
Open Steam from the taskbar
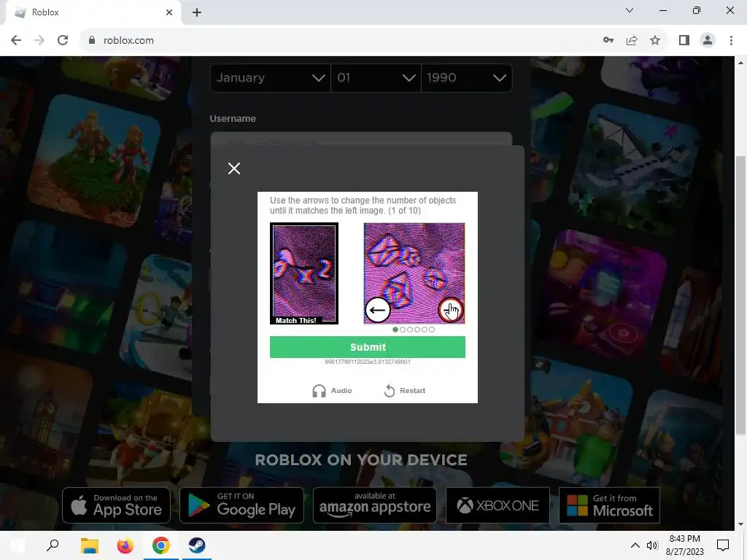(x=197, y=545)
